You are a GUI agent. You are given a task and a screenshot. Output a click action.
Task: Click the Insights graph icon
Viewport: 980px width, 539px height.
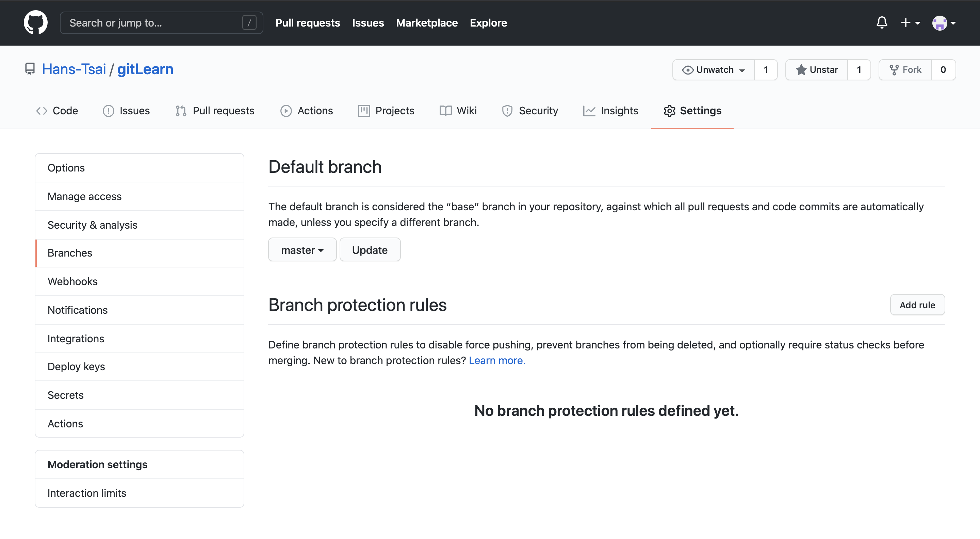[589, 111]
